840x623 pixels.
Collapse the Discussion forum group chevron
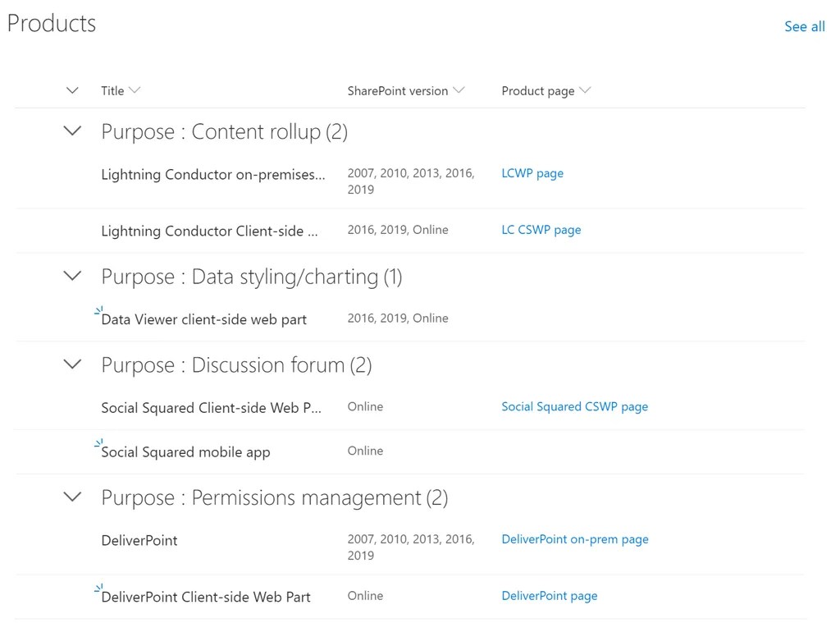click(73, 364)
